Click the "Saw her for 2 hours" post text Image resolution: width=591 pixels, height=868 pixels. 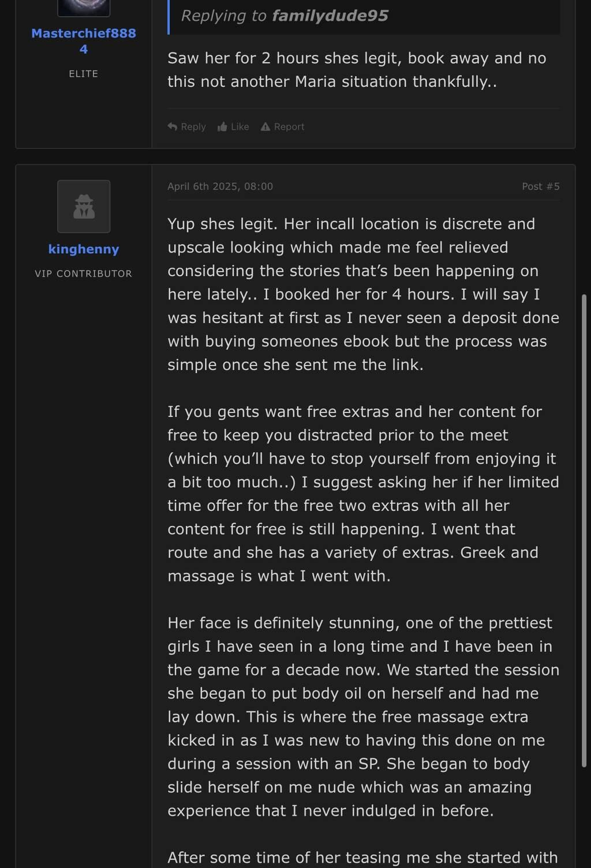pos(357,70)
